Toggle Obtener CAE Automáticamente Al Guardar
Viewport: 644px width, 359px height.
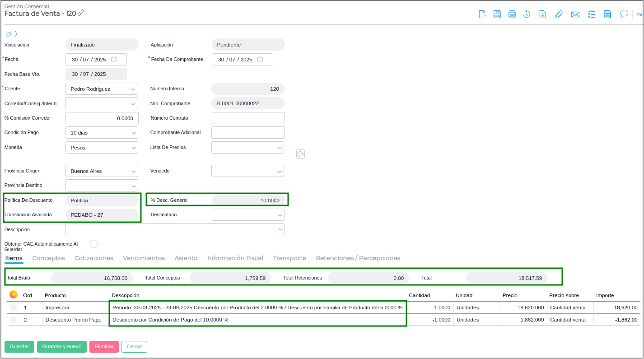tap(94, 244)
